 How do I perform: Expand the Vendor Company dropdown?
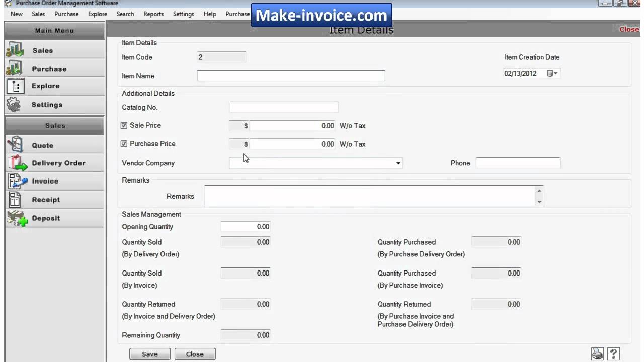398,163
